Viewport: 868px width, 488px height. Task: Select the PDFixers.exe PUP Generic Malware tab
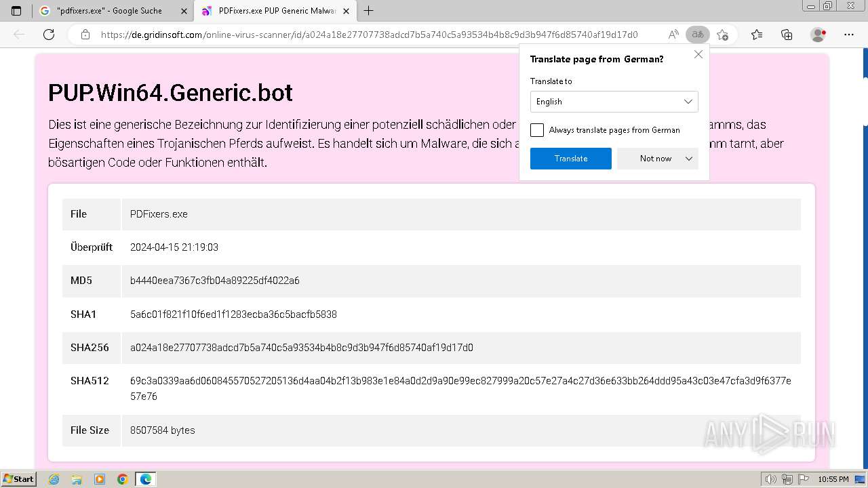click(275, 11)
